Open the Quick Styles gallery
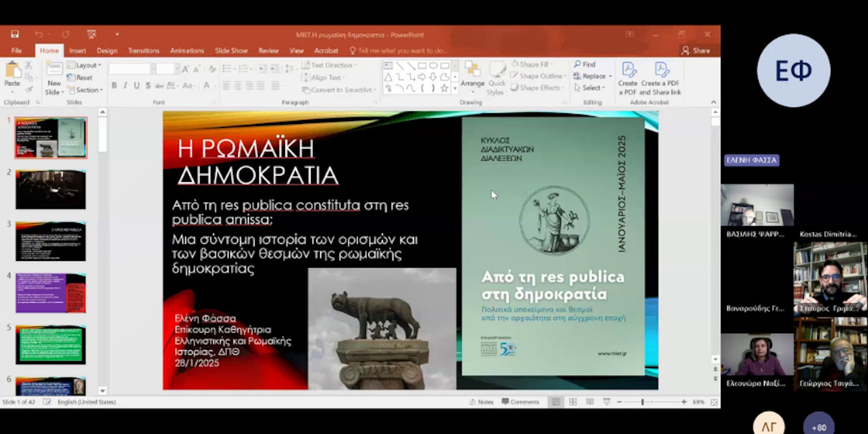The image size is (868, 434). [x=496, y=77]
